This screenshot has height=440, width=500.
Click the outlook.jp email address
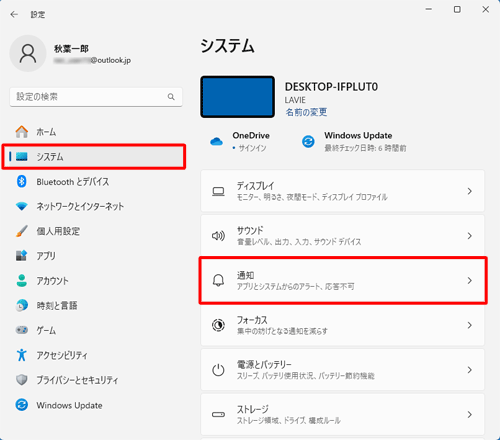[x=92, y=60]
